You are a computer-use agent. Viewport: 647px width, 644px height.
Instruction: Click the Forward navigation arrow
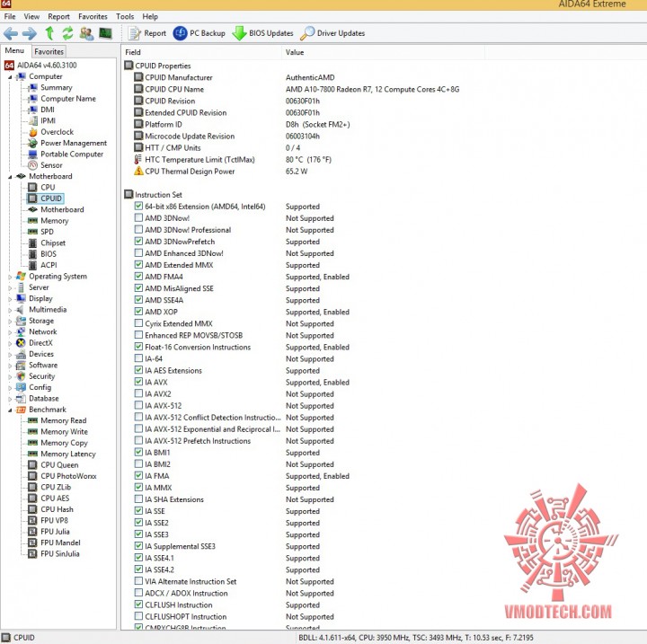coord(30,33)
